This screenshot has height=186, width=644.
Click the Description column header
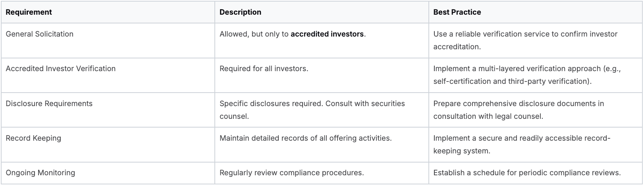tap(240, 12)
